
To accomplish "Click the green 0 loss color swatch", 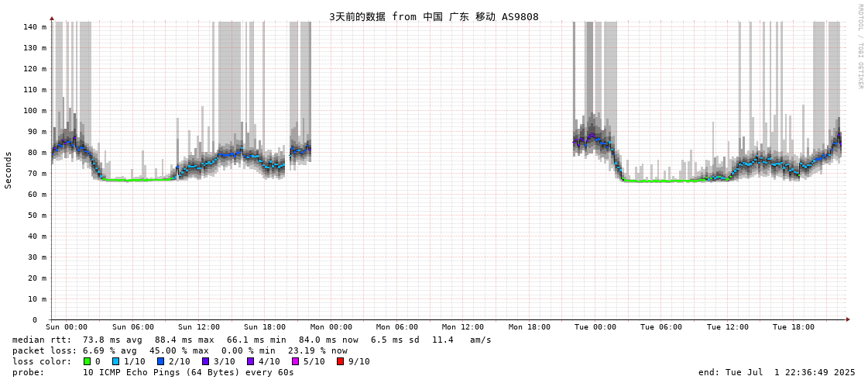I will pyautogui.click(x=87, y=361).
